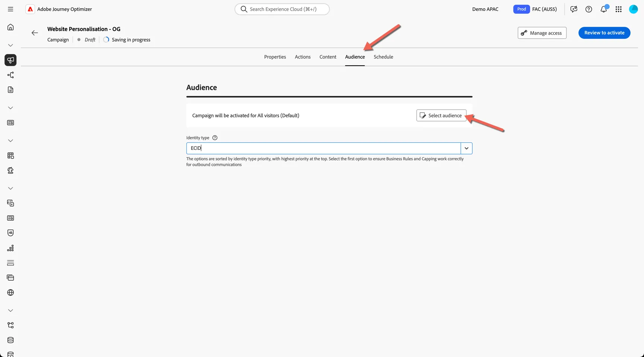The width and height of the screenshot is (644, 357).
Task: Go back using the left arrow
Action: click(35, 33)
